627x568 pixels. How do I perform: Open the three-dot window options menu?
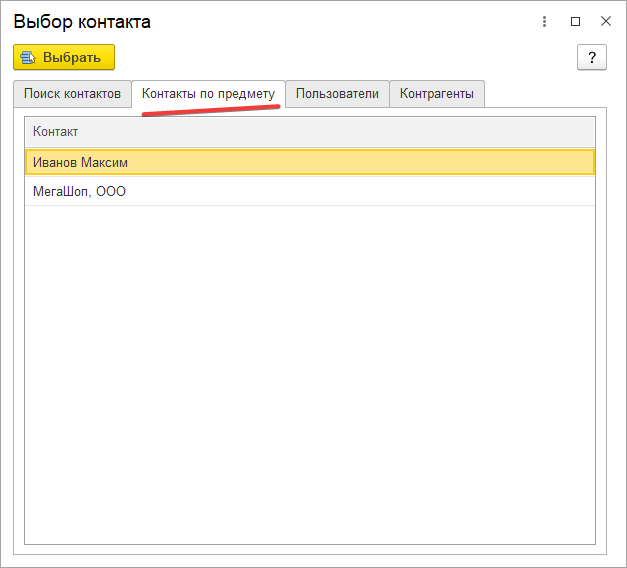[x=545, y=21]
